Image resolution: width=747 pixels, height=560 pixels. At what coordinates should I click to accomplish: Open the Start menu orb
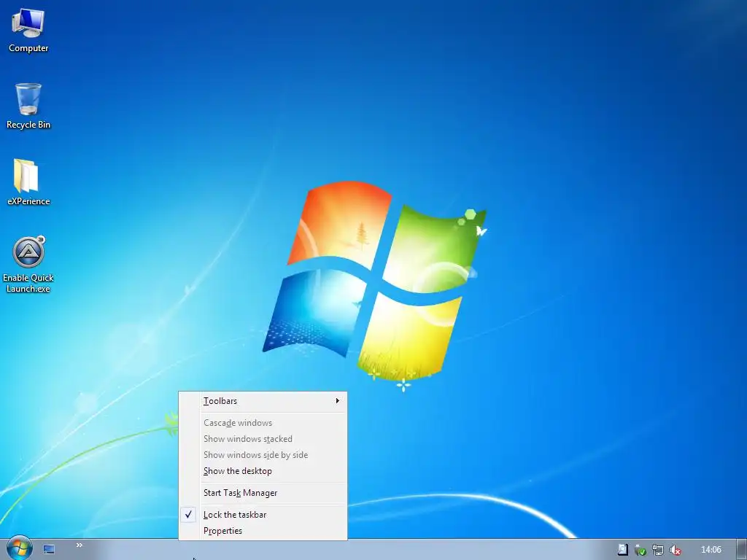(20, 548)
